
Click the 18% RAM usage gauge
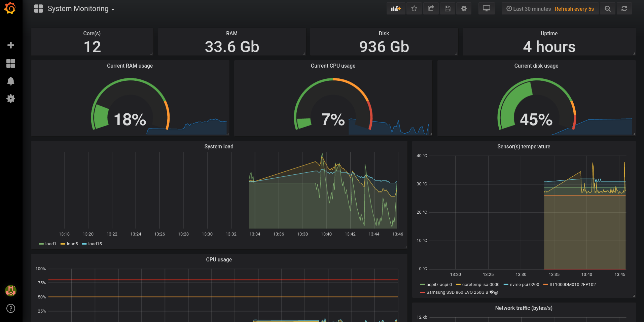click(x=130, y=104)
